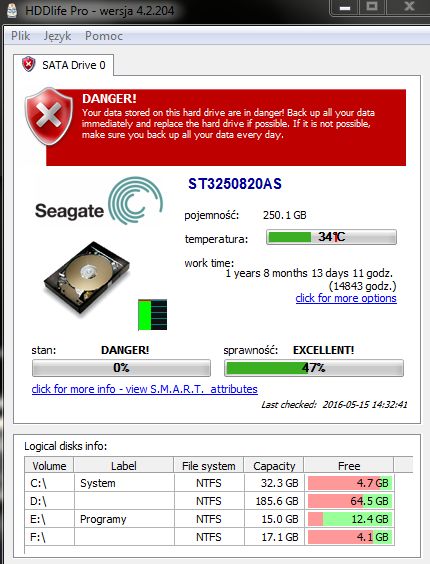Select the E:\ Programy volume row
The height and width of the screenshot is (564, 430).
(x=209, y=519)
